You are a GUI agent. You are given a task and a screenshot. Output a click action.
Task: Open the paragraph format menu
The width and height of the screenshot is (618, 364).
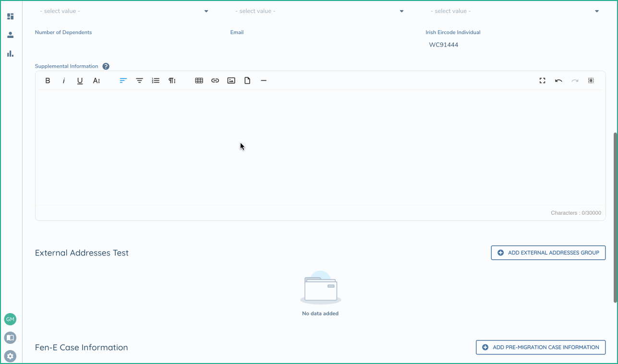click(171, 81)
